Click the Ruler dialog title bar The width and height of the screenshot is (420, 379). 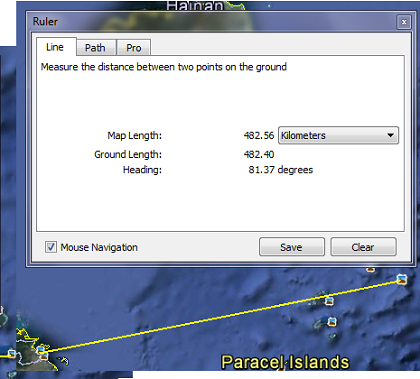click(x=213, y=22)
